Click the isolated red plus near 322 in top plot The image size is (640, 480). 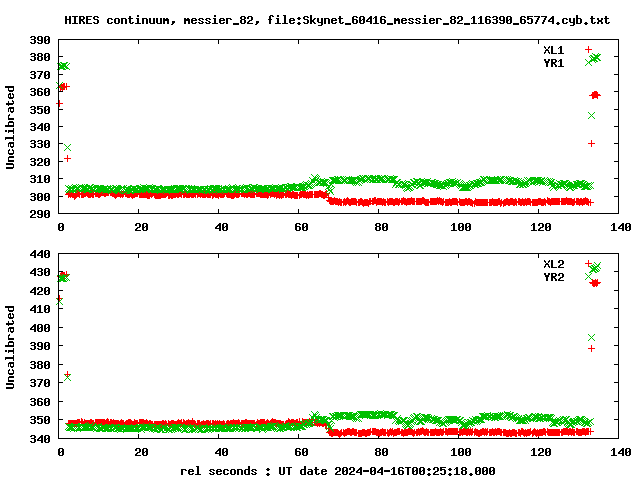pos(67,158)
